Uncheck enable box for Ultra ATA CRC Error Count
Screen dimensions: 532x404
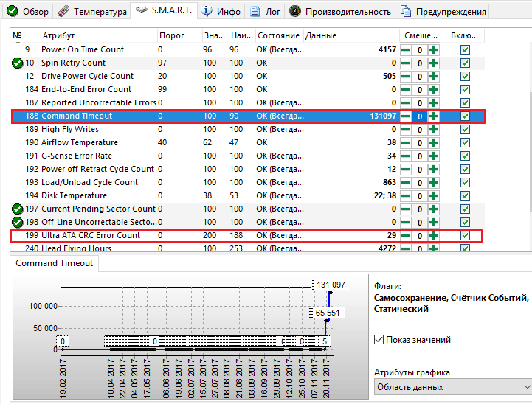point(464,235)
